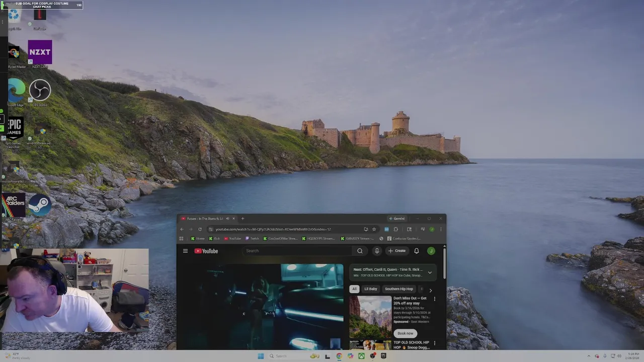Show more filter chips with the arrow

pos(430,290)
